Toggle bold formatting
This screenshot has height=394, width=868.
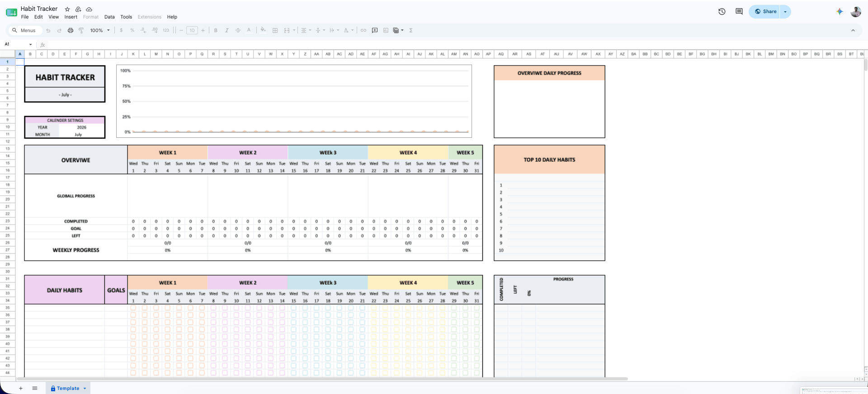[x=216, y=30]
